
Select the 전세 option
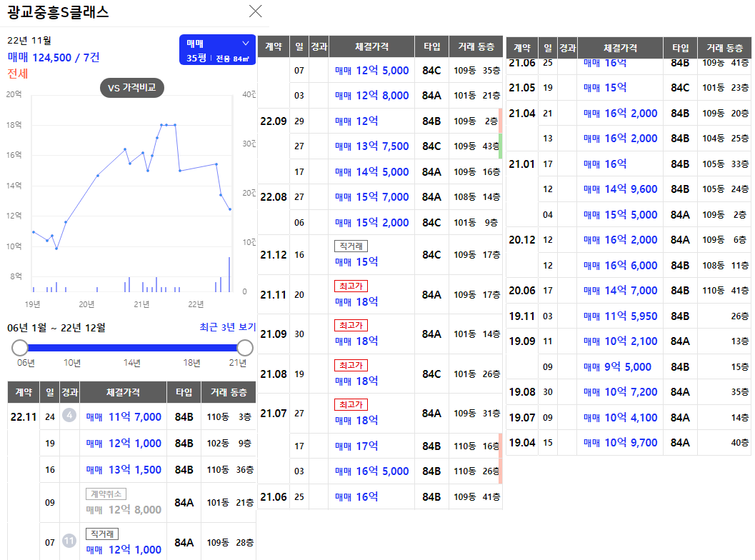click(18, 74)
